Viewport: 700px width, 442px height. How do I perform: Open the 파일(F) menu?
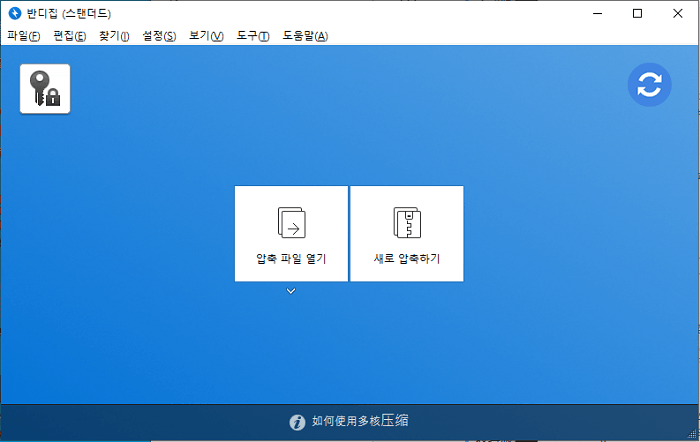(x=24, y=36)
